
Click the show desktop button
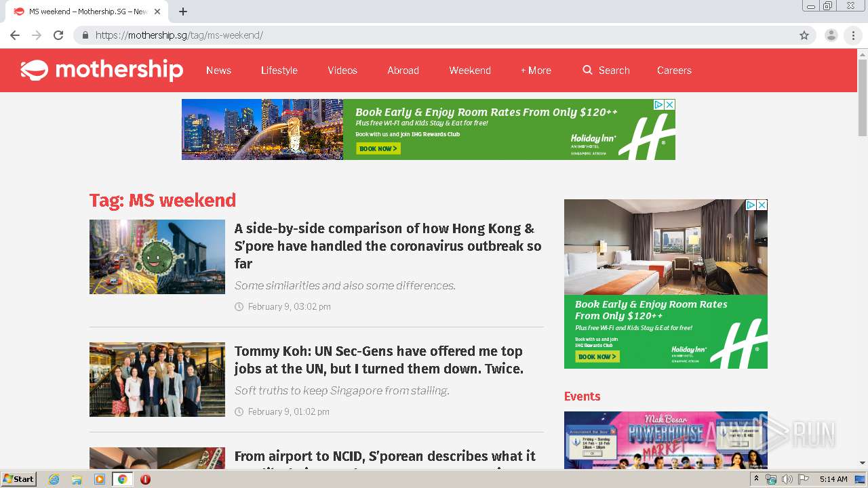click(x=861, y=479)
